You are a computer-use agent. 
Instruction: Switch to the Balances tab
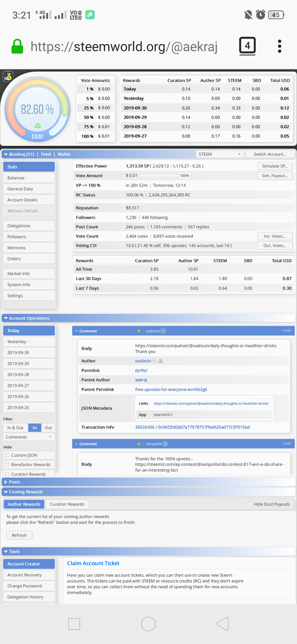coord(29,178)
